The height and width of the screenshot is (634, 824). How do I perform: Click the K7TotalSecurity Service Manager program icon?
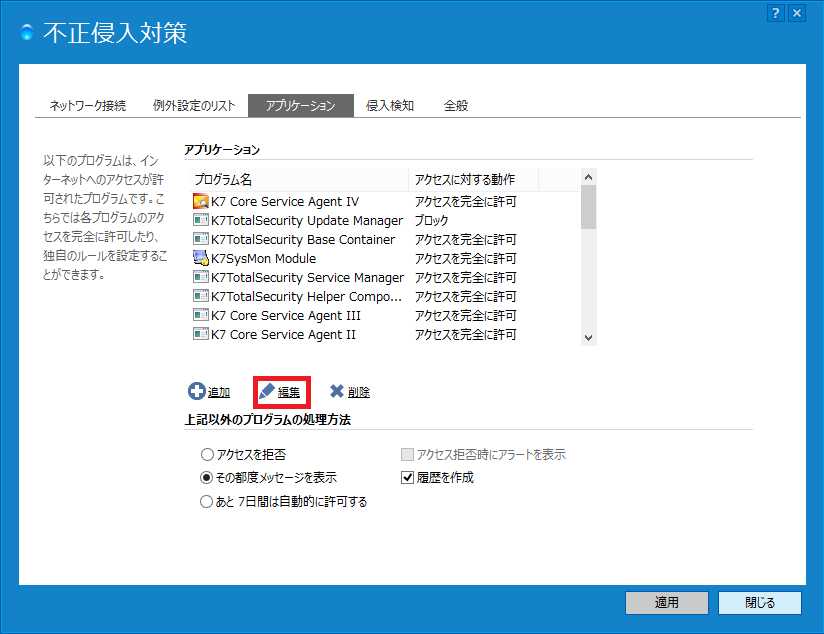pos(201,277)
